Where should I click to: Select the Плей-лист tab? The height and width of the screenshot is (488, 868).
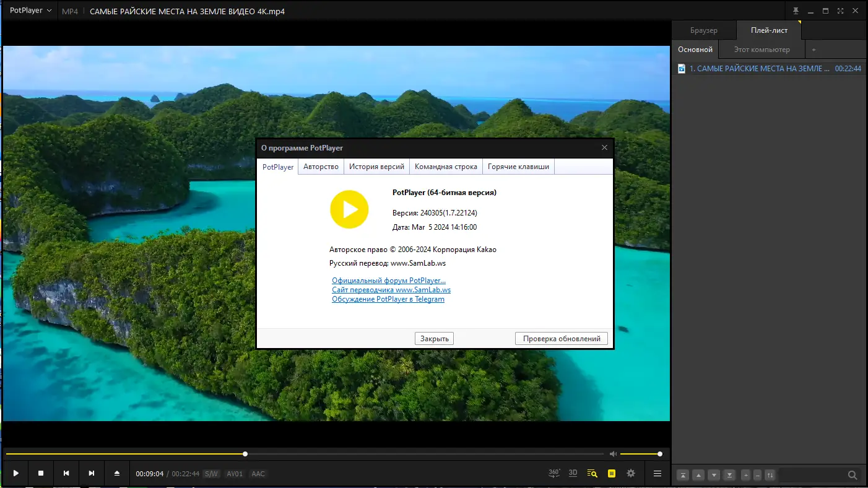[x=769, y=30]
